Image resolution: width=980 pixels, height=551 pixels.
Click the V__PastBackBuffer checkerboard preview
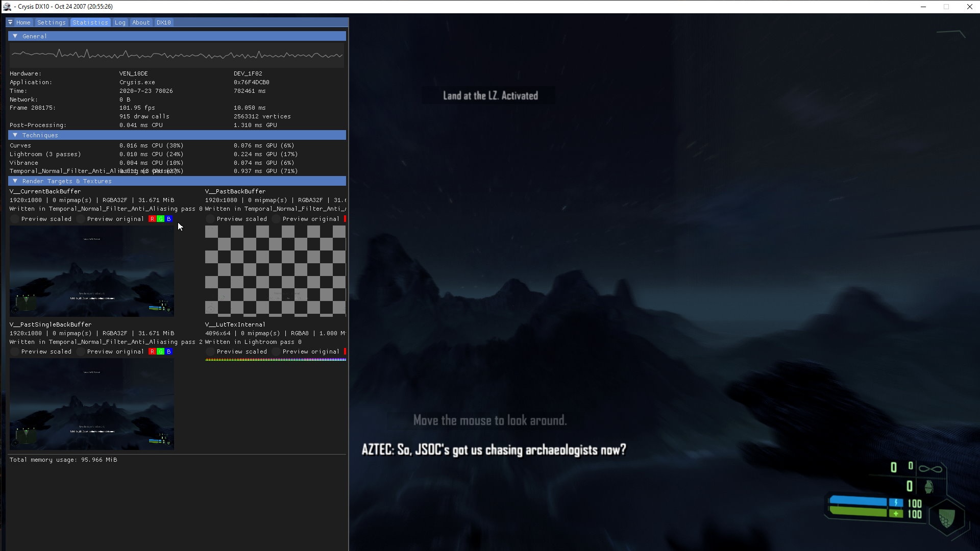click(275, 271)
